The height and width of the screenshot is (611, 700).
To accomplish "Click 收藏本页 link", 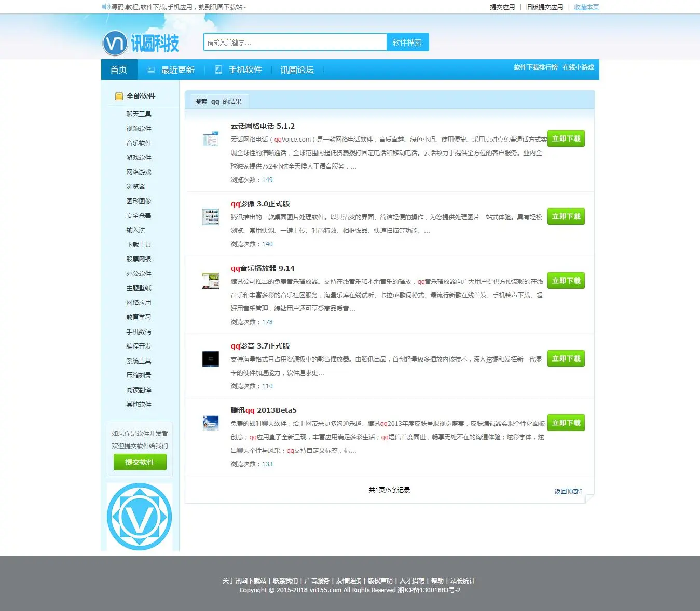I will (x=586, y=7).
